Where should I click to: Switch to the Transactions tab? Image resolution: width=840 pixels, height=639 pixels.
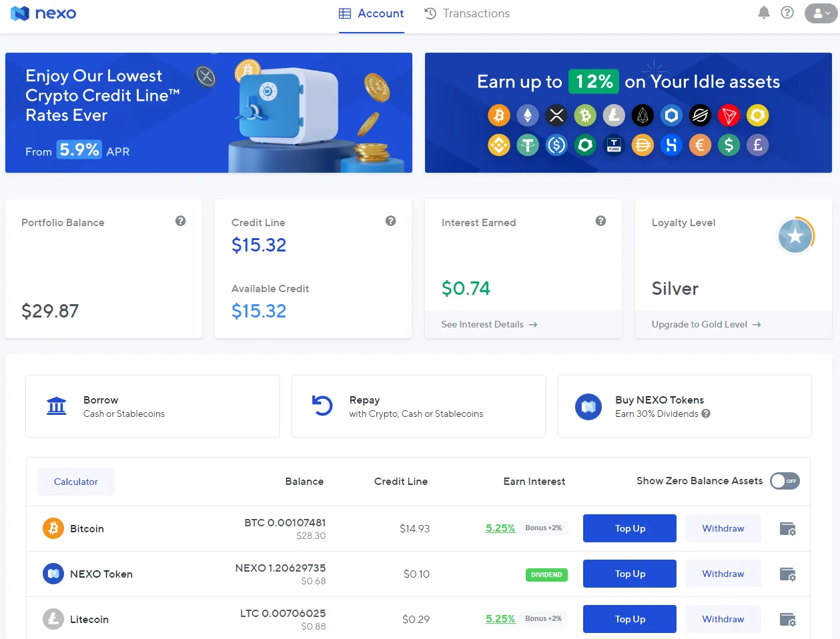point(467,13)
